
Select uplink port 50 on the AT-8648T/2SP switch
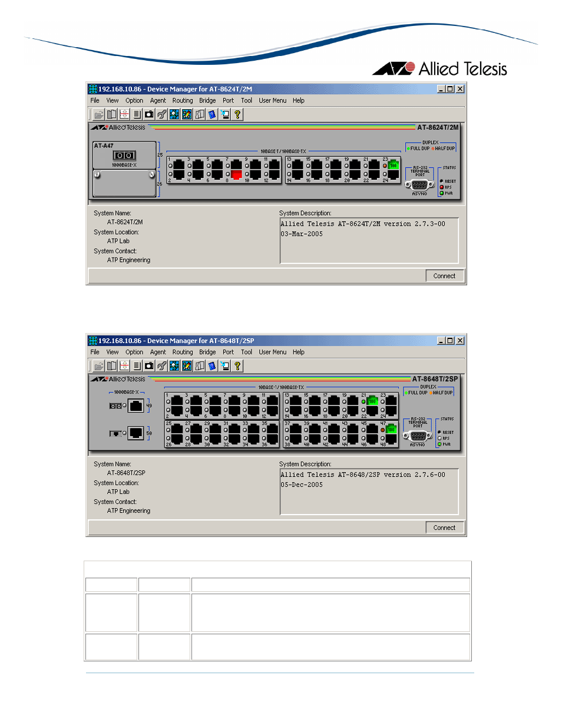pyautogui.click(x=136, y=433)
